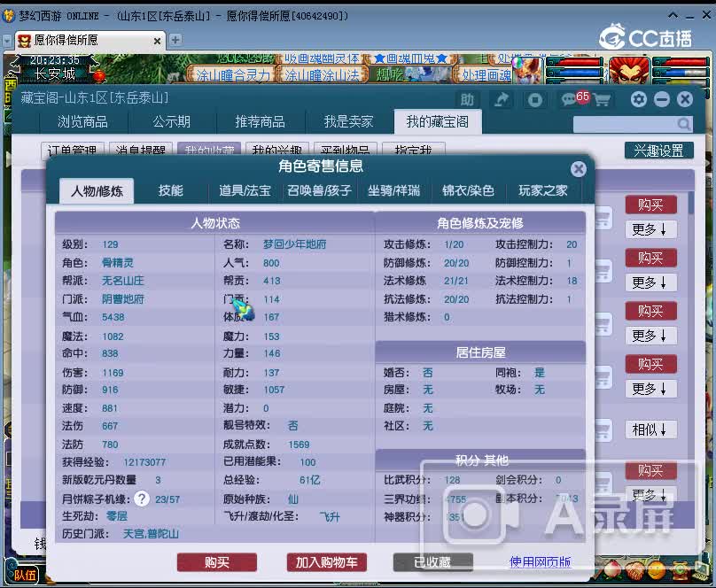Minimize the 藏宝阁 panel with minus icon
The image size is (716, 588).
point(661,99)
